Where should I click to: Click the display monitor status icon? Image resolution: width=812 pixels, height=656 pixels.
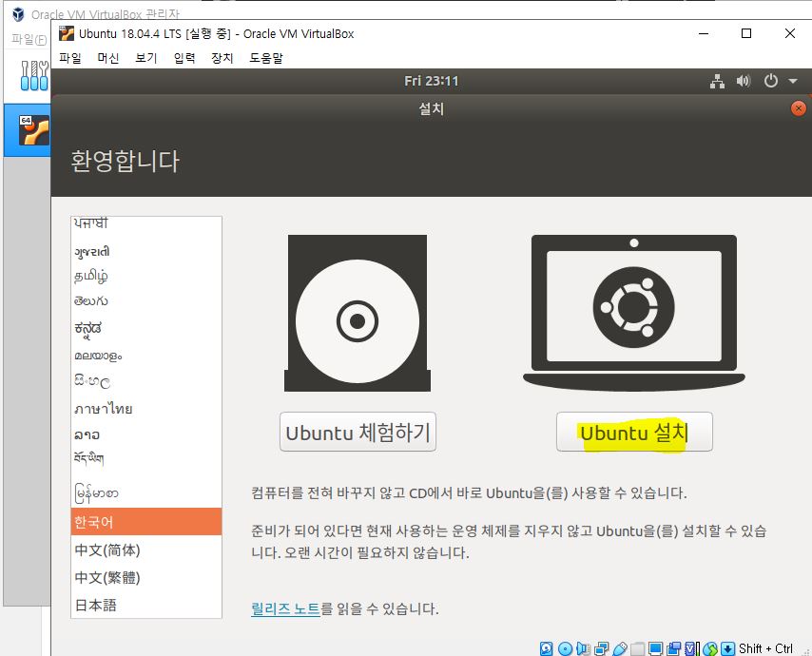[x=656, y=648]
